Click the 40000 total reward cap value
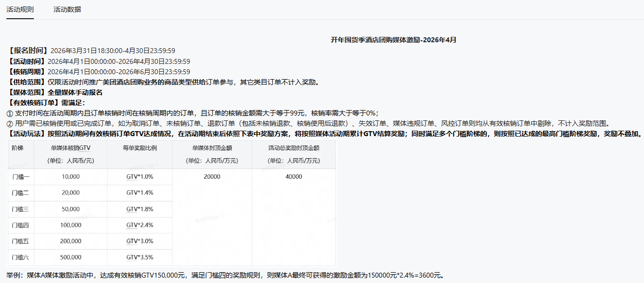 click(294, 177)
